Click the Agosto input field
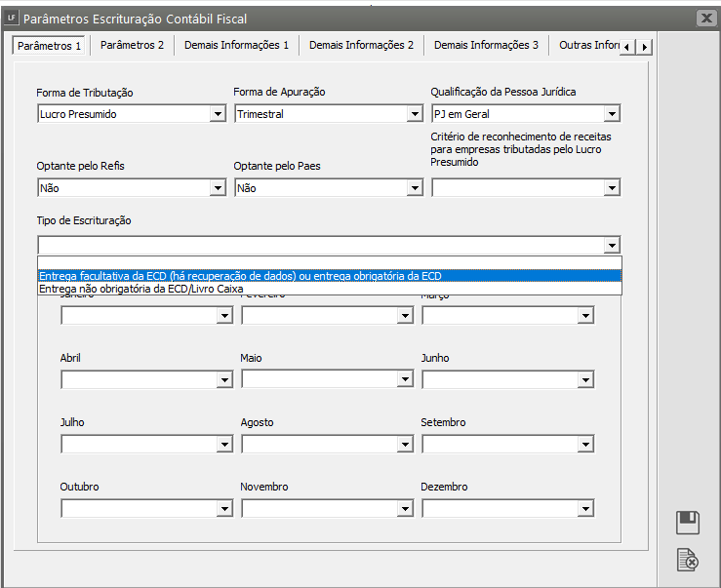The height and width of the screenshot is (588, 721). (x=320, y=444)
